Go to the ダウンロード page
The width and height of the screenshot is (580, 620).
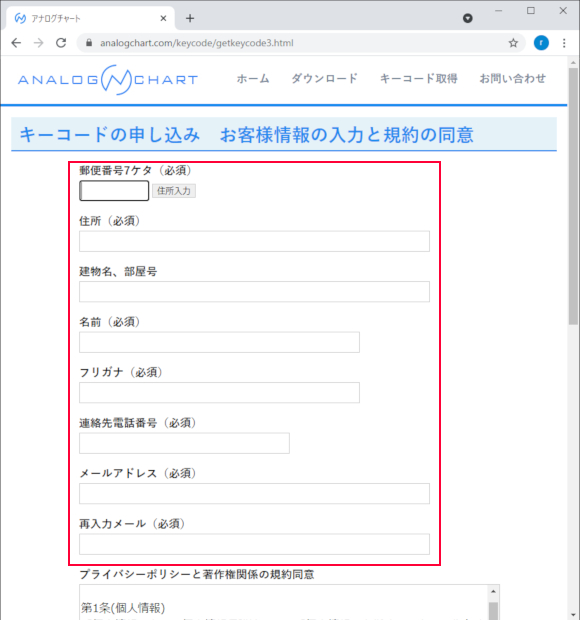pyautogui.click(x=325, y=79)
